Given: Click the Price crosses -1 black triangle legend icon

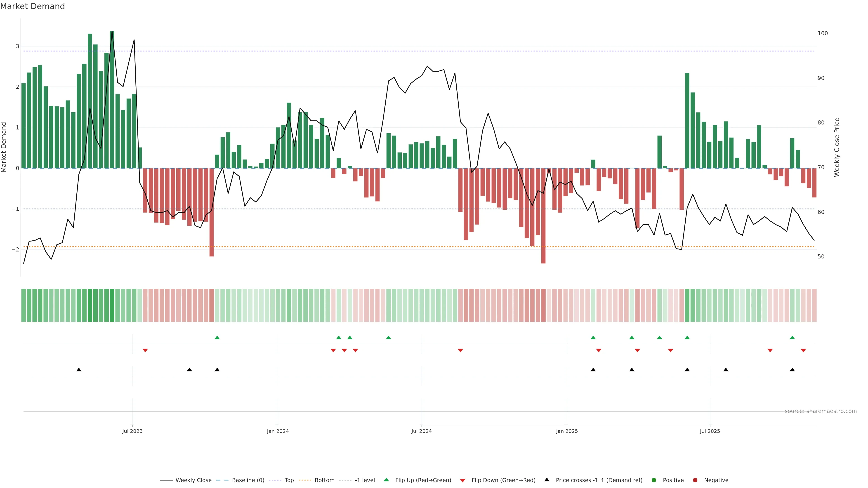Looking at the screenshot, I should [547, 480].
